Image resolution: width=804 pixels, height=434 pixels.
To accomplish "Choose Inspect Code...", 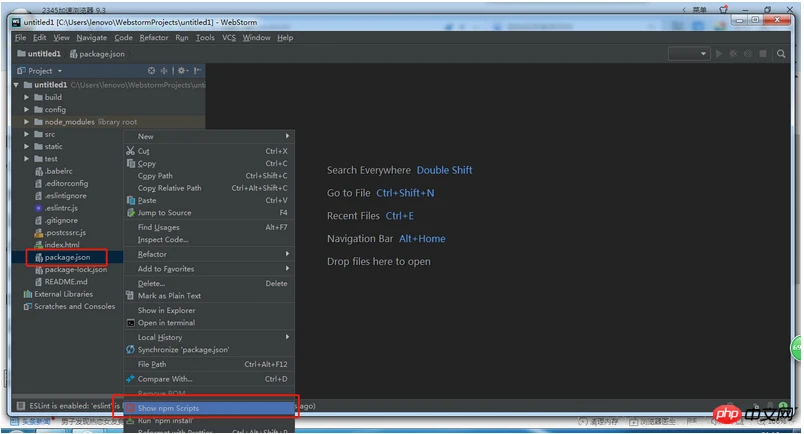I will 209,240.
